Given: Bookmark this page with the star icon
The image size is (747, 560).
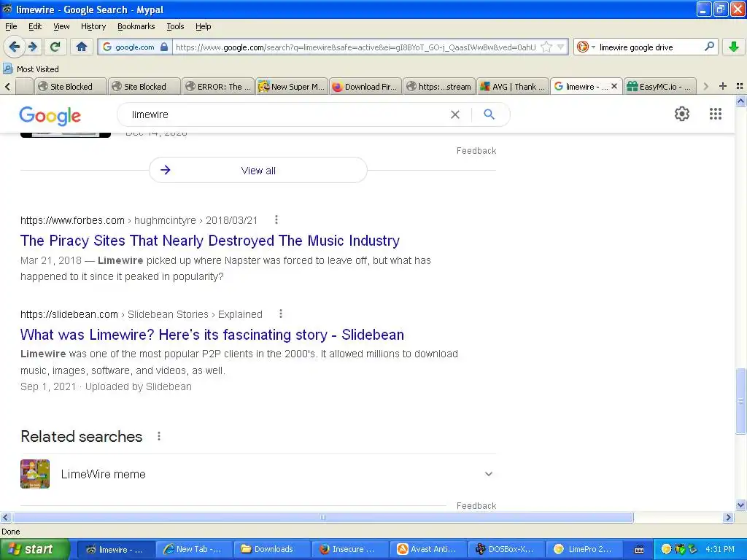Looking at the screenshot, I should point(546,47).
